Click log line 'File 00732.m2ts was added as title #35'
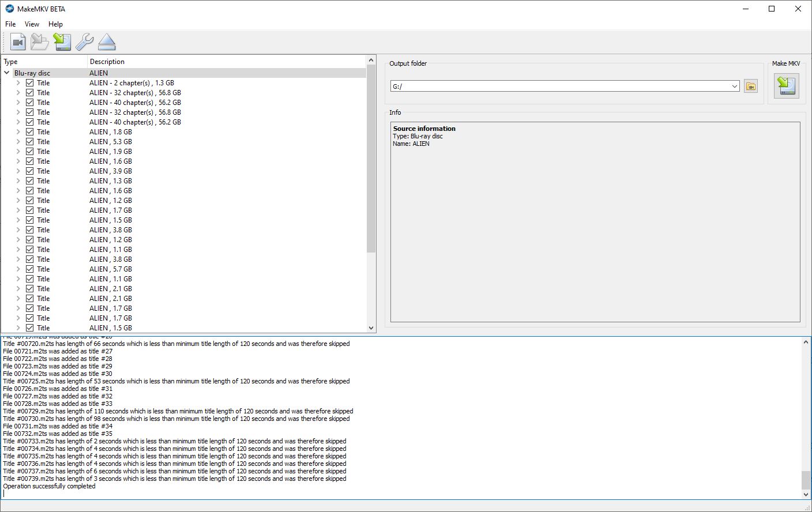This screenshot has height=512, width=812. point(58,434)
